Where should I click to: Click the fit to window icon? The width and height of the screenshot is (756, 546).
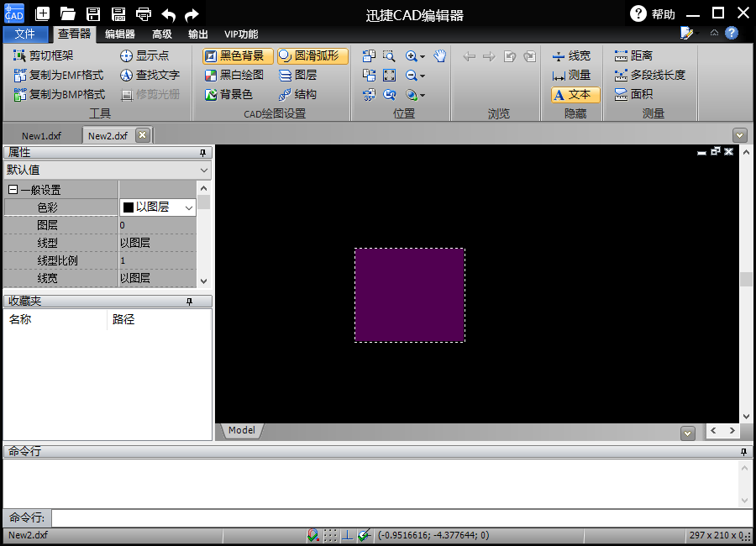[389, 76]
